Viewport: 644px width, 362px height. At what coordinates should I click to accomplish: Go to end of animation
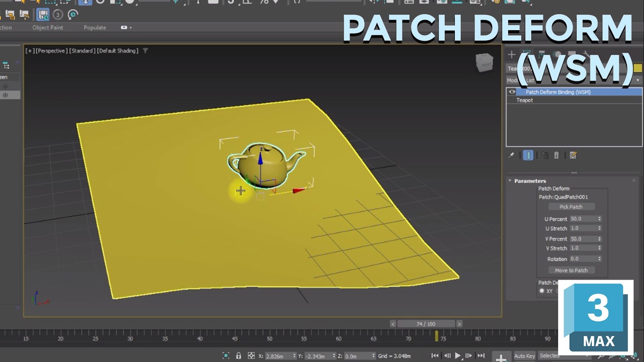point(480,355)
